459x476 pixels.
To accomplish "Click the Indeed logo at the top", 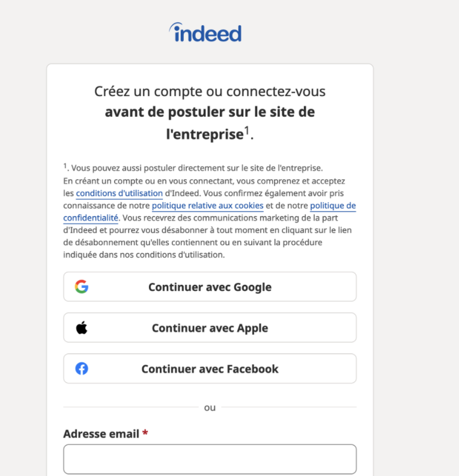I will click(205, 32).
